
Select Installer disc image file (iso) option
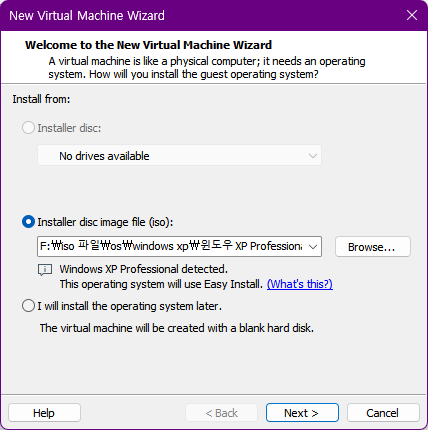28,222
